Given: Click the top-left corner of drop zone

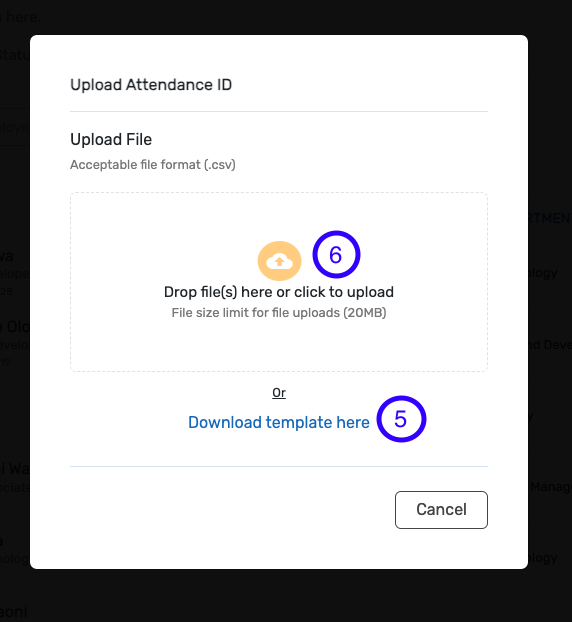Looking at the screenshot, I should [x=79, y=200].
